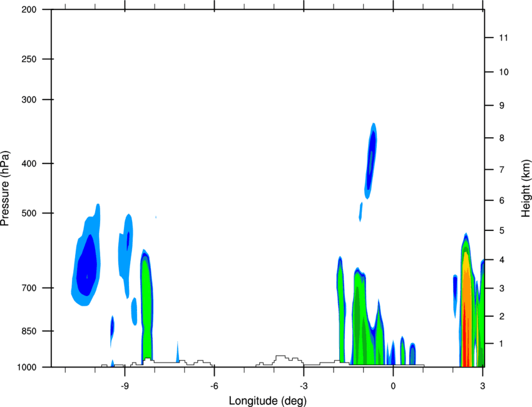Click the large dark blue contour near 700 hPa
532x407 pixels.
(86, 265)
